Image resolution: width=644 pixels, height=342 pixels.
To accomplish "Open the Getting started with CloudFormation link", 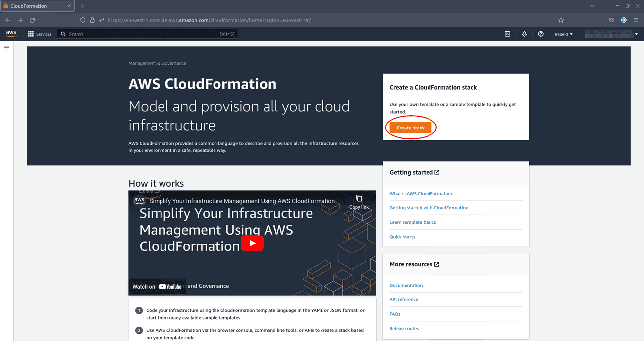I will click(x=429, y=207).
